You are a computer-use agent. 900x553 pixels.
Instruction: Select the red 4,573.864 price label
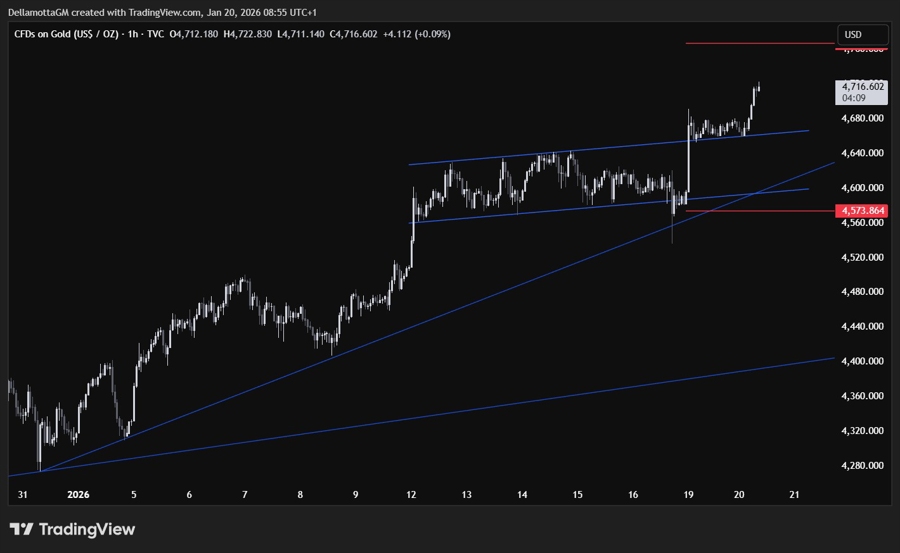point(863,210)
